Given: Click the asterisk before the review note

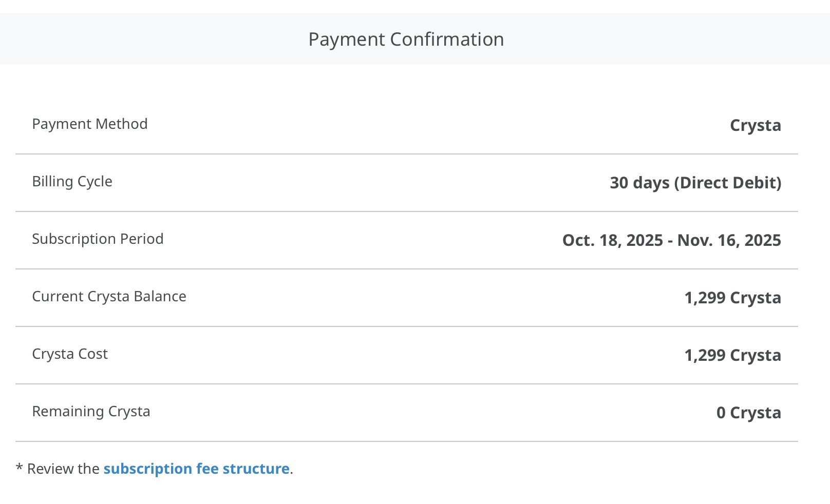Looking at the screenshot, I should coord(20,468).
